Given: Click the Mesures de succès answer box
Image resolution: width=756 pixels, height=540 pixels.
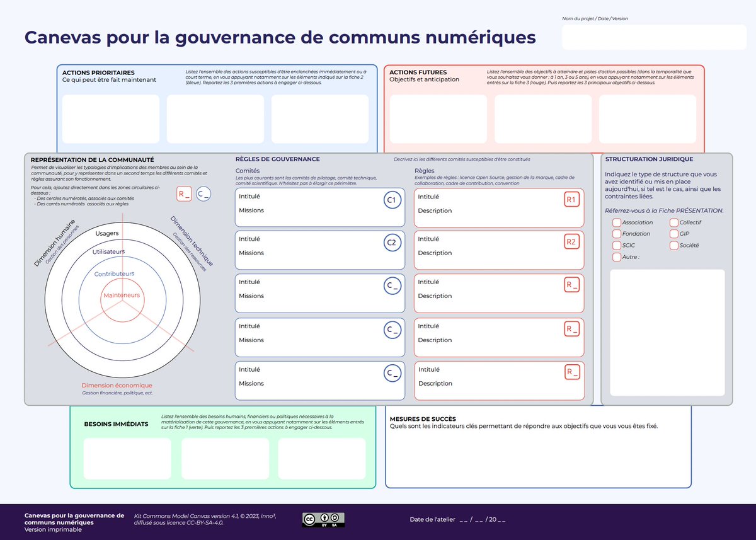Looking at the screenshot, I should point(538,447).
